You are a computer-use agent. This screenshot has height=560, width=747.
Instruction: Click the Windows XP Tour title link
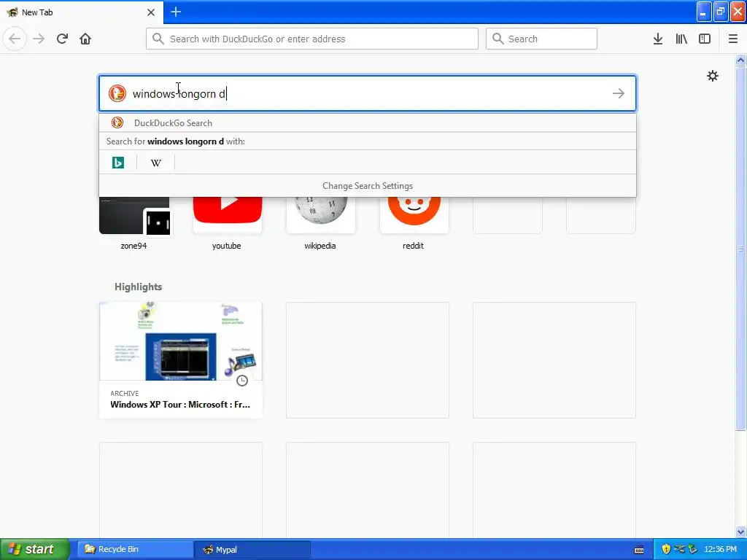pyautogui.click(x=180, y=404)
